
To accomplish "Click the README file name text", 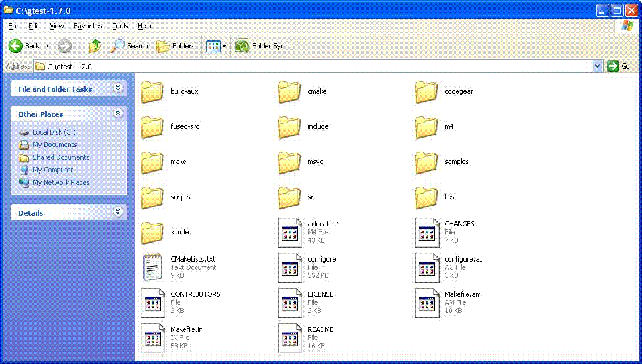I will (x=321, y=329).
